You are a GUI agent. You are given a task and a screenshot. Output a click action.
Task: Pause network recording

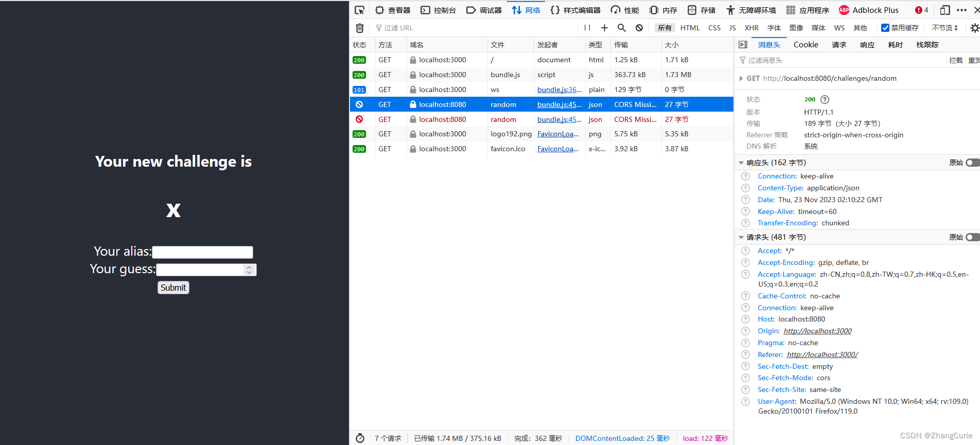587,28
